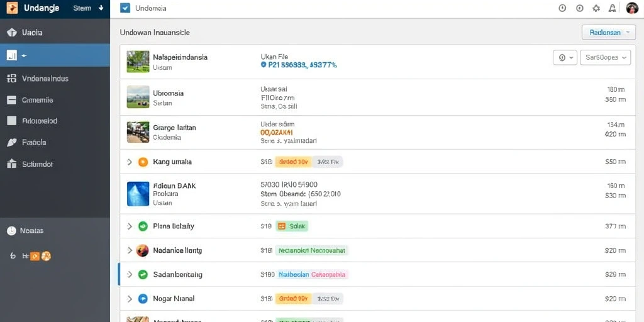Click the green tag in Nadanice Ilentg row
Viewport: 644px width, 322px height.
[x=312, y=250]
